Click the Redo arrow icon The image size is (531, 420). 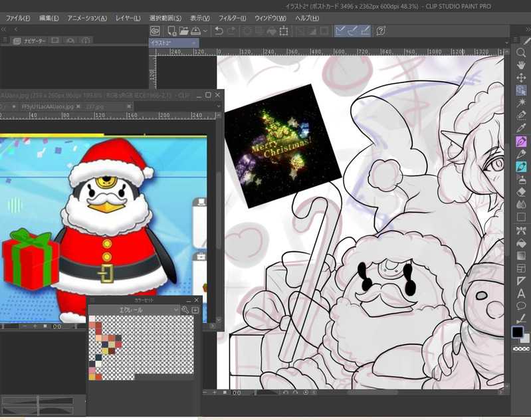tap(231, 31)
